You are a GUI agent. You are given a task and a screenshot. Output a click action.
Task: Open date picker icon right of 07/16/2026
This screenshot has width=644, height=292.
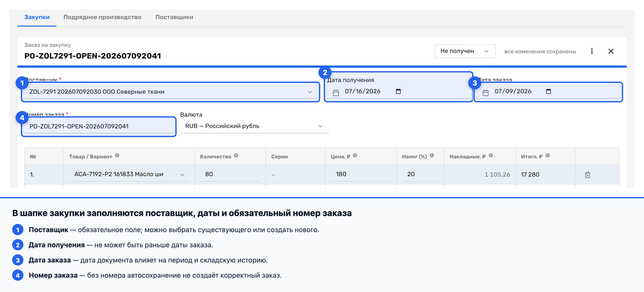click(x=398, y=92)
